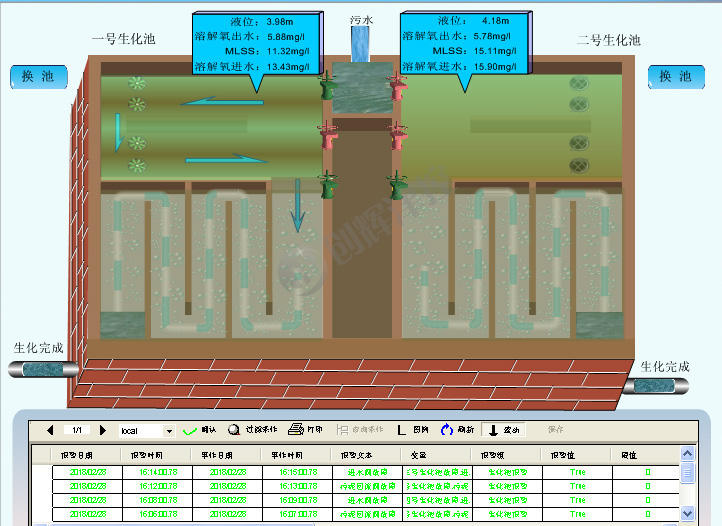Click tank one blue data callout panel
The height and width of the screenshot is (526, 722).
tap(256, 43)
